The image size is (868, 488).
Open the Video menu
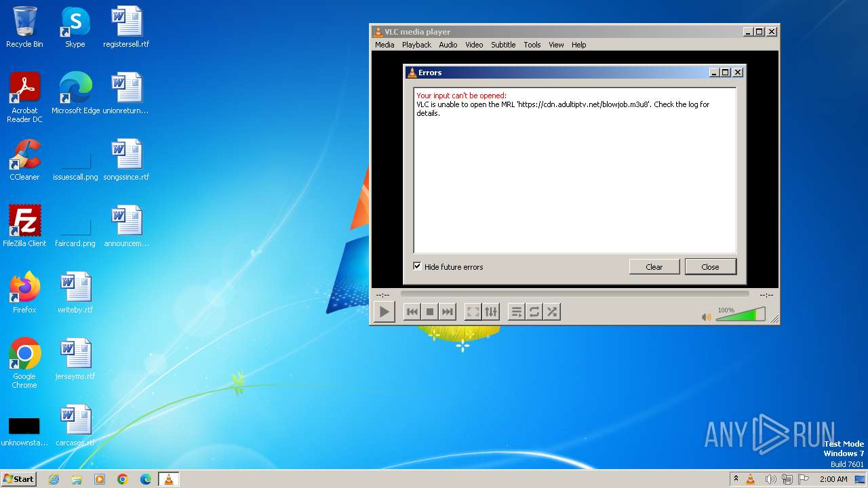[474, 45]
